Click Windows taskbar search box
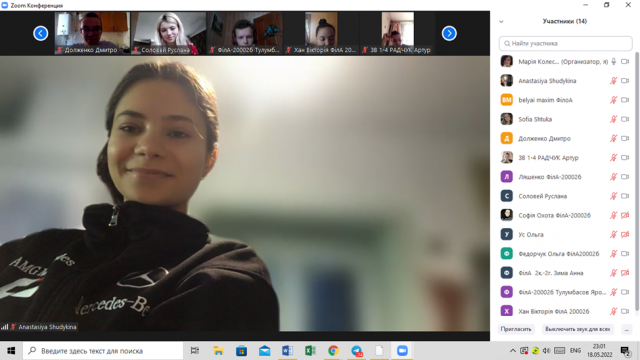This screenshot has height=360, width=640. (103, 351)
